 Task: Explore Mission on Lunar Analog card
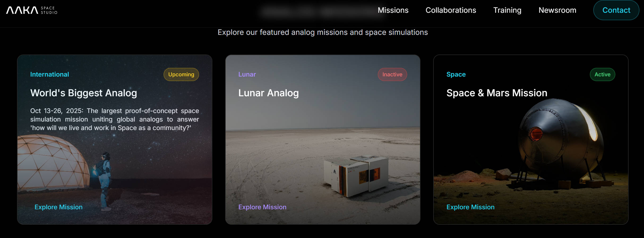tap(262, 207)
